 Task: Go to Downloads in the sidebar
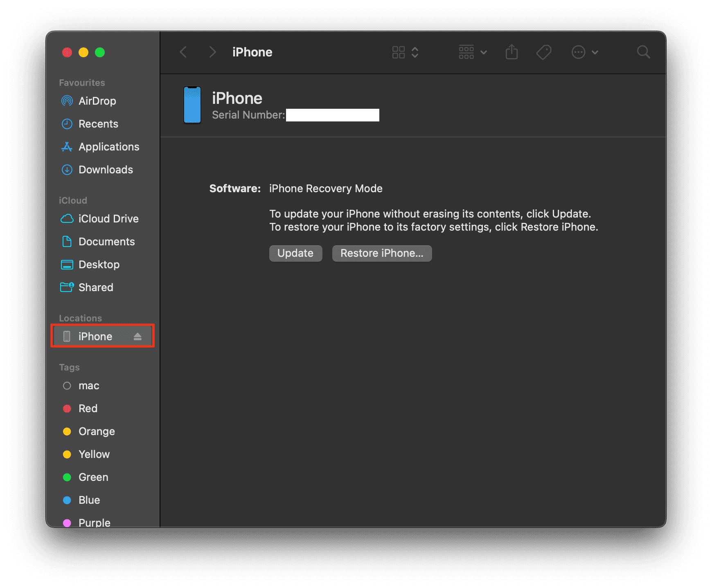pos(102,170)
